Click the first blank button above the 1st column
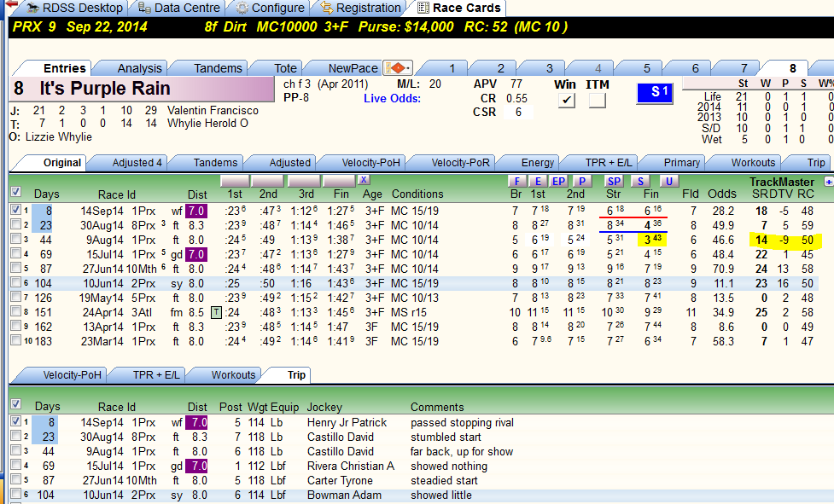This screenshot has width=834, height=504. coord(235,181)
